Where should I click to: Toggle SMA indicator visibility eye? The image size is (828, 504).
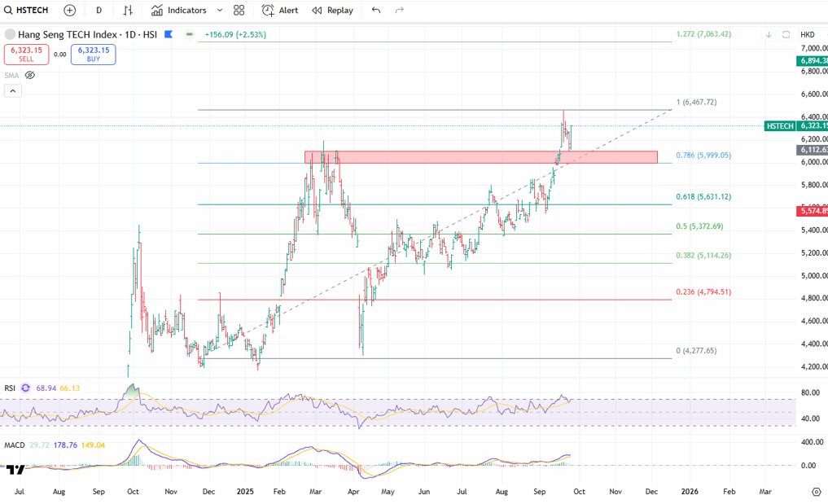click(x=30, y=75)
